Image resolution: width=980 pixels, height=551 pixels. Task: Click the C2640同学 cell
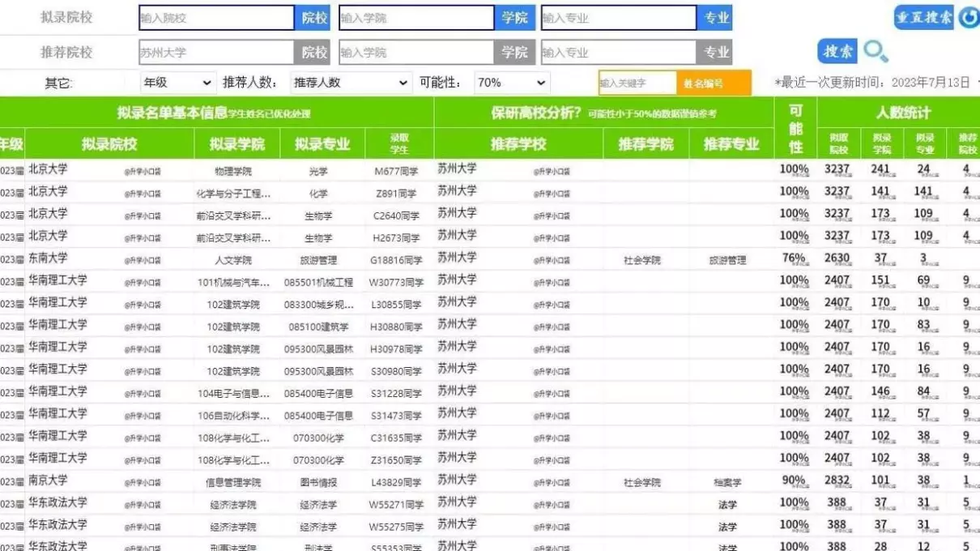[397, 216]
